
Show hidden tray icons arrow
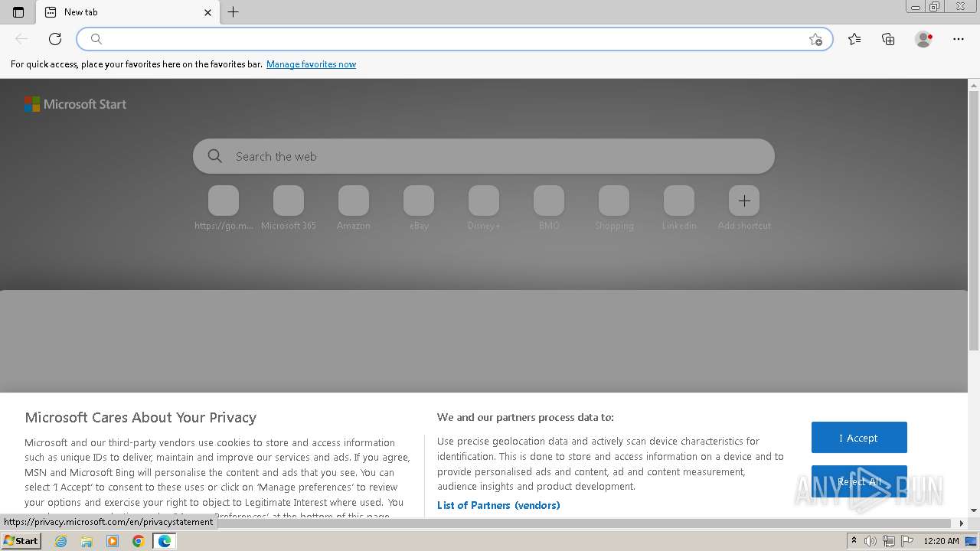854,541
